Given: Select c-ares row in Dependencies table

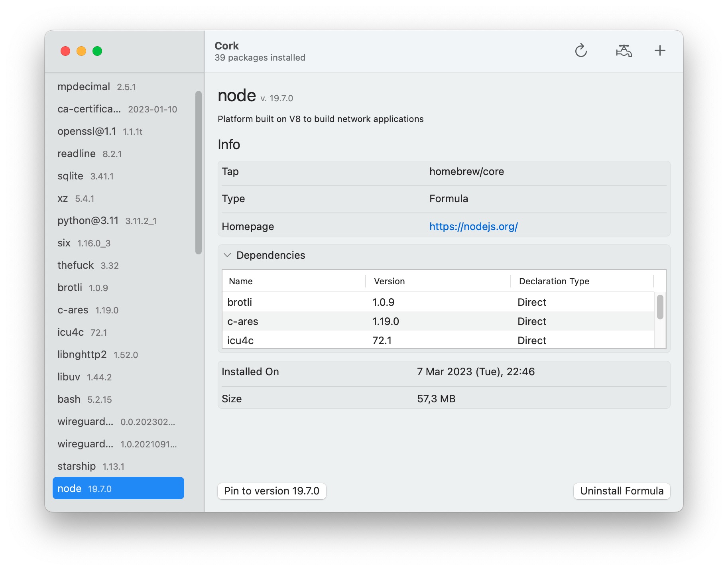Looking at the screenshot, I should tap(438, 321).
